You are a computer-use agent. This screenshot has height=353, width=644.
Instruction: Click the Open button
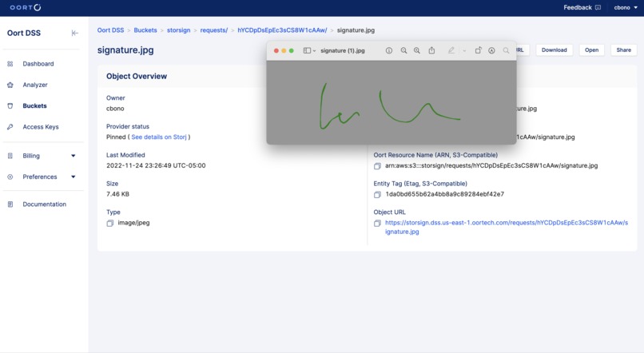point(591,50)
